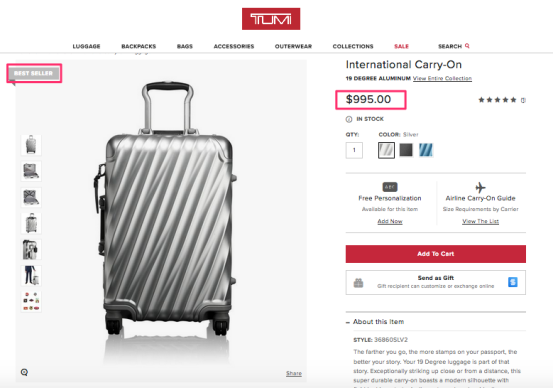Open the Luggage menu
Screen dimensions: 554x388
[x=87, y=46]
